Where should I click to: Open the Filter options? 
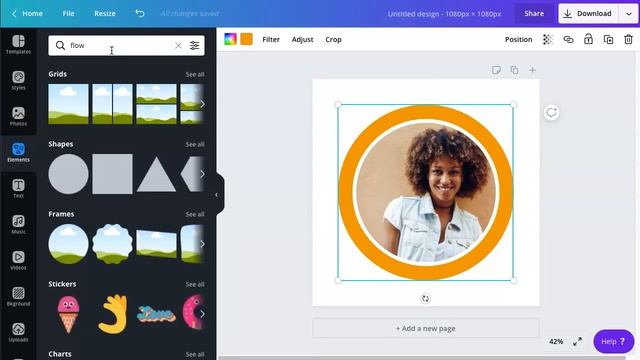[271, 40]
